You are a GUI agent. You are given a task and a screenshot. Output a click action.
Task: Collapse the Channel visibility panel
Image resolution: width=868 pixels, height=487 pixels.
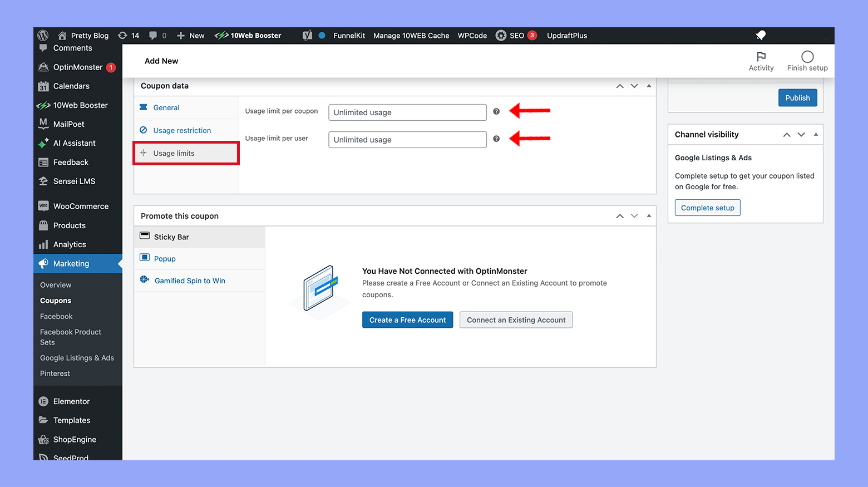(x=816, y=134)
